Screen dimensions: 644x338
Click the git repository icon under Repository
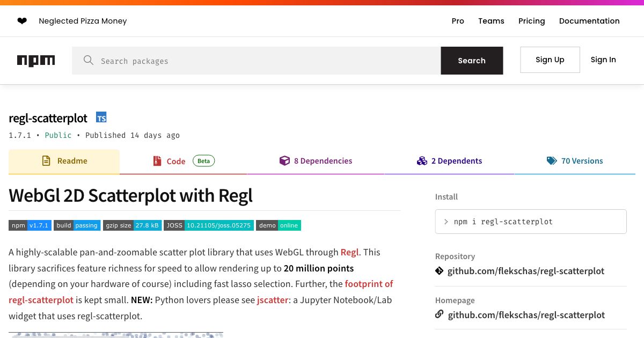point(439,271)
